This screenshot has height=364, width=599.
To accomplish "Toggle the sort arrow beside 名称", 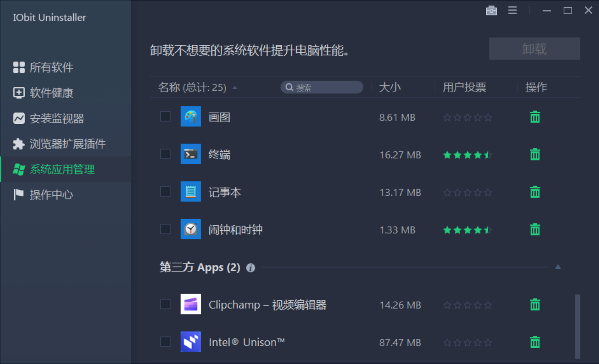I will click(x=235, y=88).
